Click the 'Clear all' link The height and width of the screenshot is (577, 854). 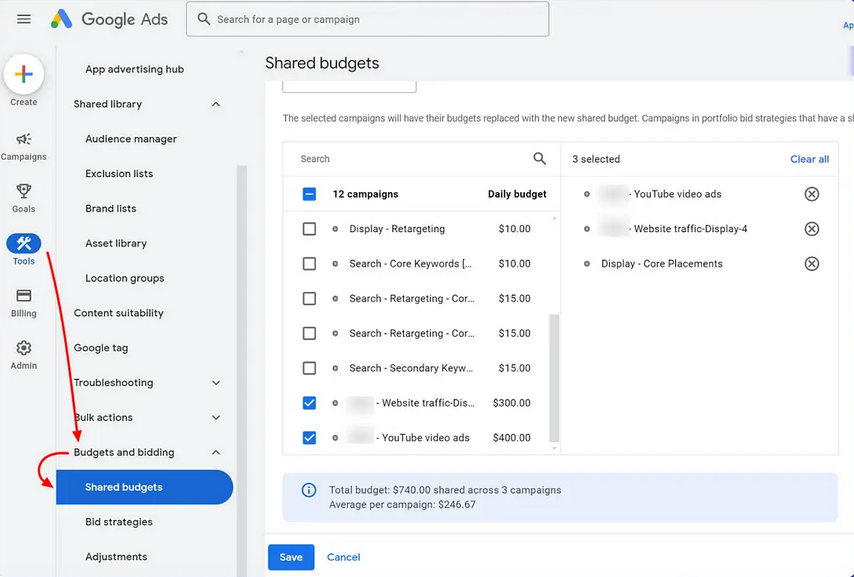810,158
